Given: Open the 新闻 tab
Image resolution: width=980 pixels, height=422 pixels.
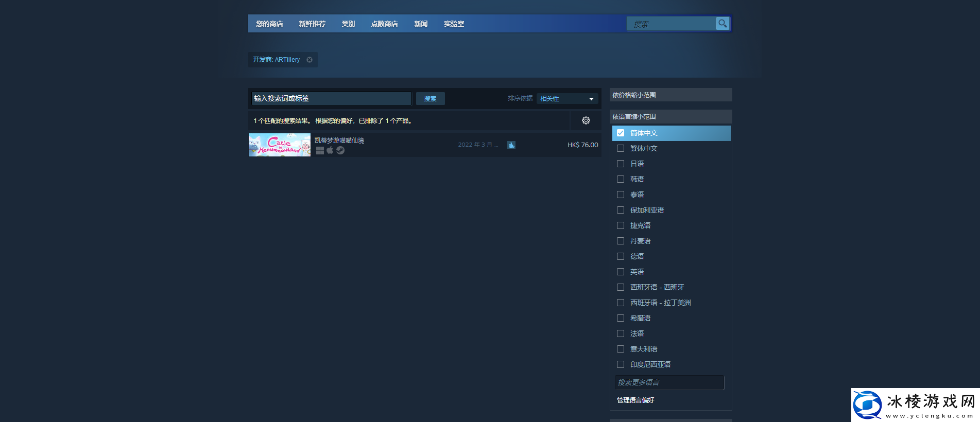Looking at the screenshot, I should [x=421, y=24].
